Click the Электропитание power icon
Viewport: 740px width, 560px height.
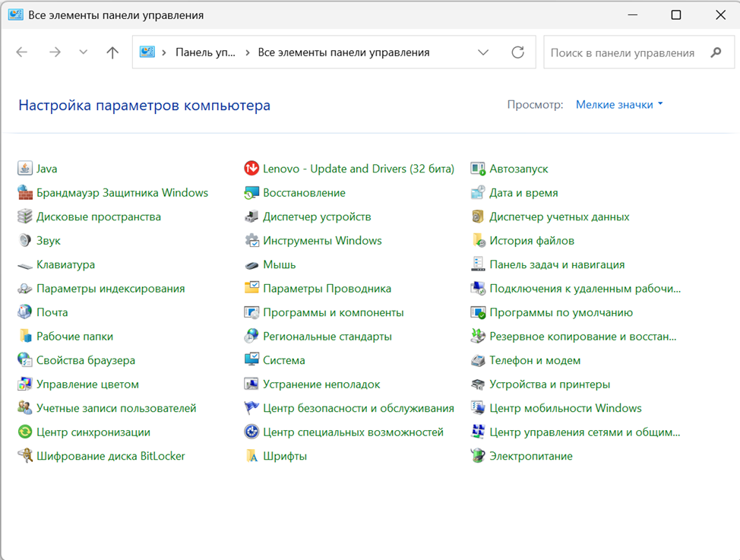[478, 456]
